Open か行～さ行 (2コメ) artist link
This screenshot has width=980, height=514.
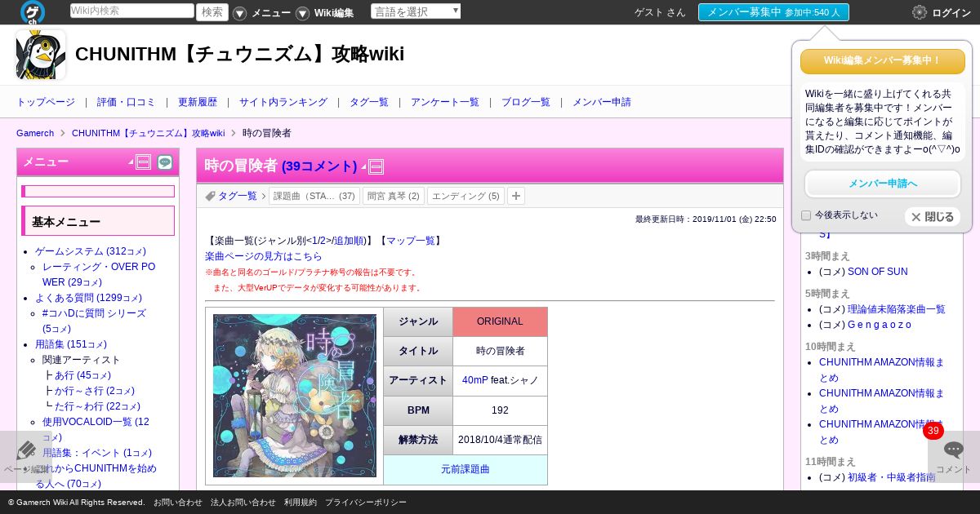[95, 391]
